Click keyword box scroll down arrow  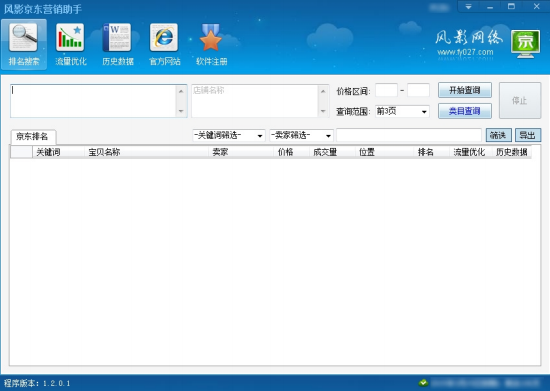click(181, 111)
